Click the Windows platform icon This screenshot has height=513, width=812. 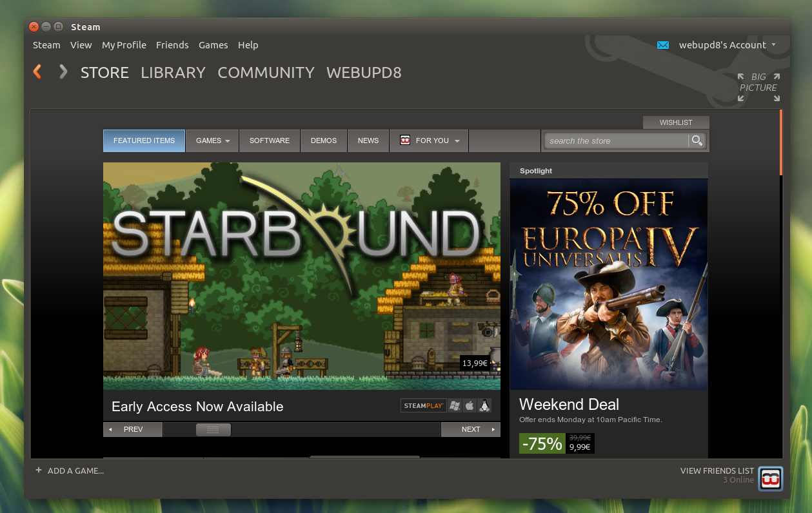[x=455, y=405]
